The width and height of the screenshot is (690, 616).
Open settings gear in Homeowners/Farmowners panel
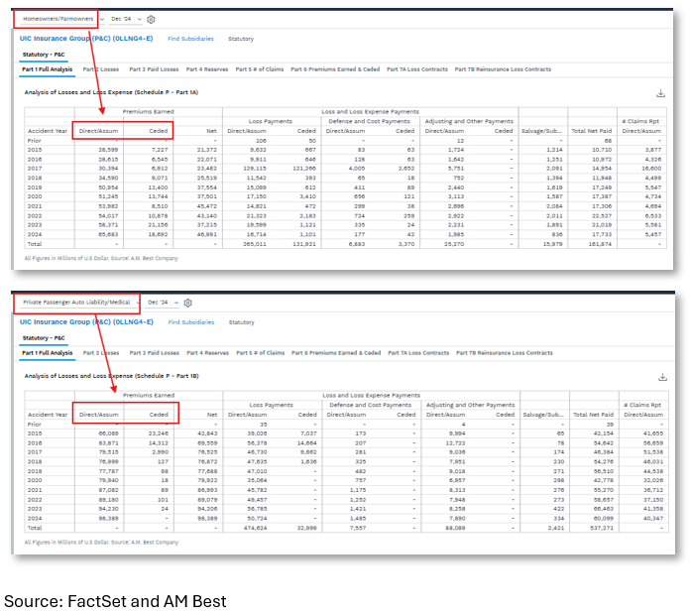point(152,19)
